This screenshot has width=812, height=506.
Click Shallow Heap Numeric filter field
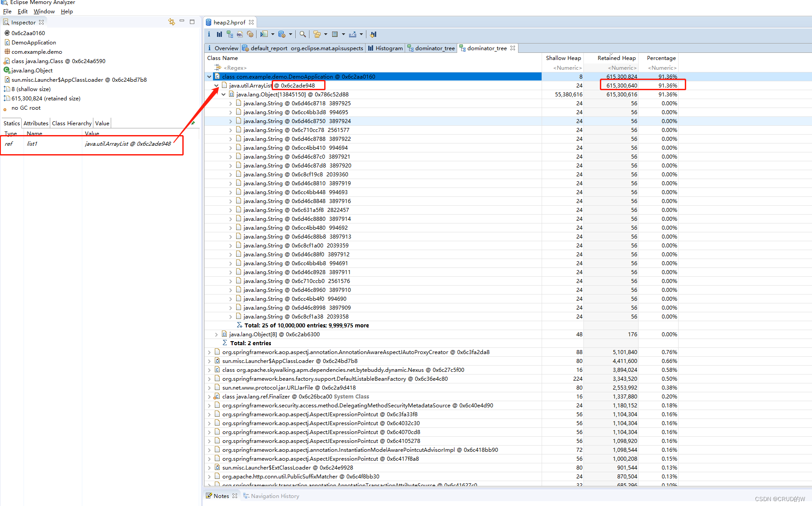point(563,68)
